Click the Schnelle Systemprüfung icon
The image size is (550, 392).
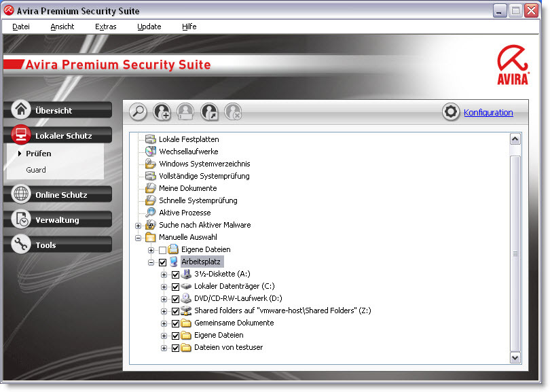click(x=151, y=200)
